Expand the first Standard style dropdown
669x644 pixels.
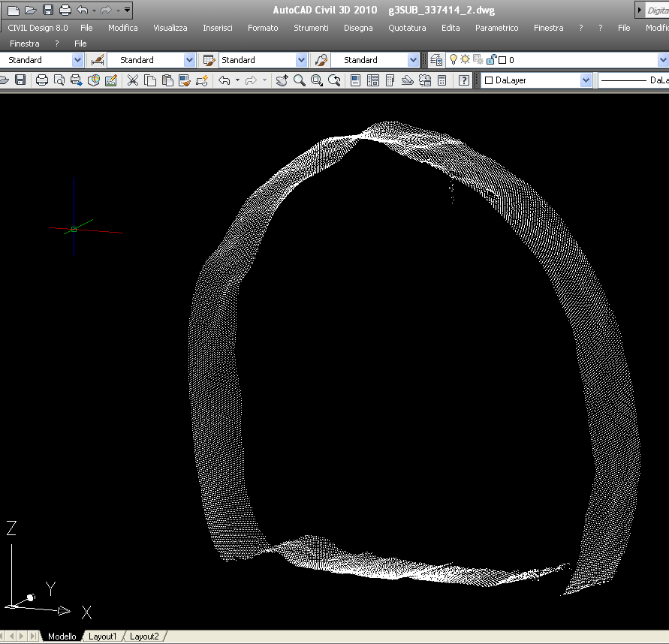click(x=77, y=60)
